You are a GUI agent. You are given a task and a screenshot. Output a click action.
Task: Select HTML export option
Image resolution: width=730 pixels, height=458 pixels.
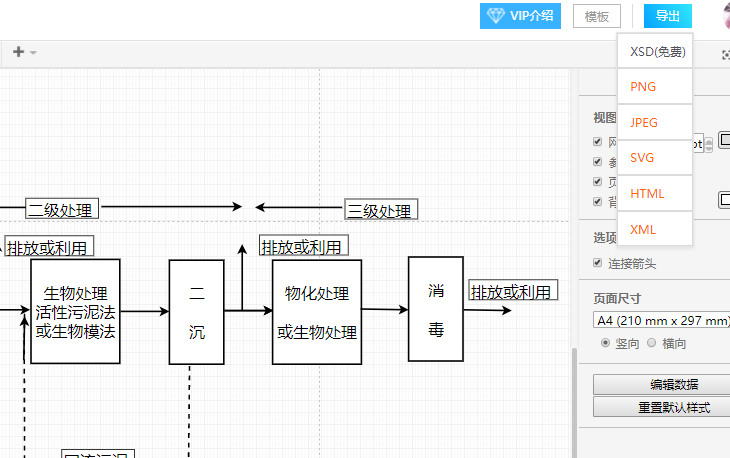pos(655,194)
